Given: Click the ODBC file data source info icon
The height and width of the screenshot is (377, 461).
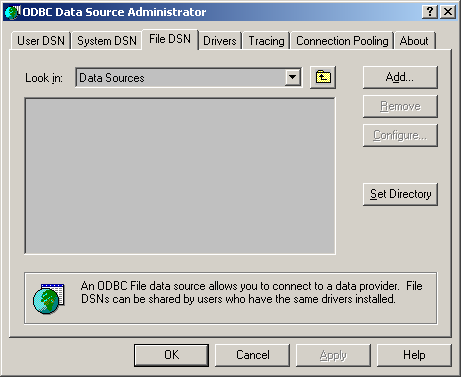Looking at the screenshot, I should click(49, 299).
